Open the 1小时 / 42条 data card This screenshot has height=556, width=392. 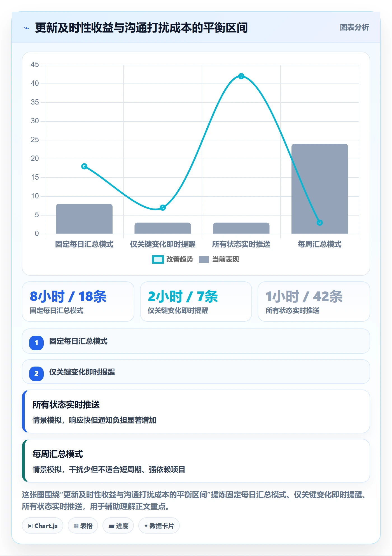(x=314, y=302)
